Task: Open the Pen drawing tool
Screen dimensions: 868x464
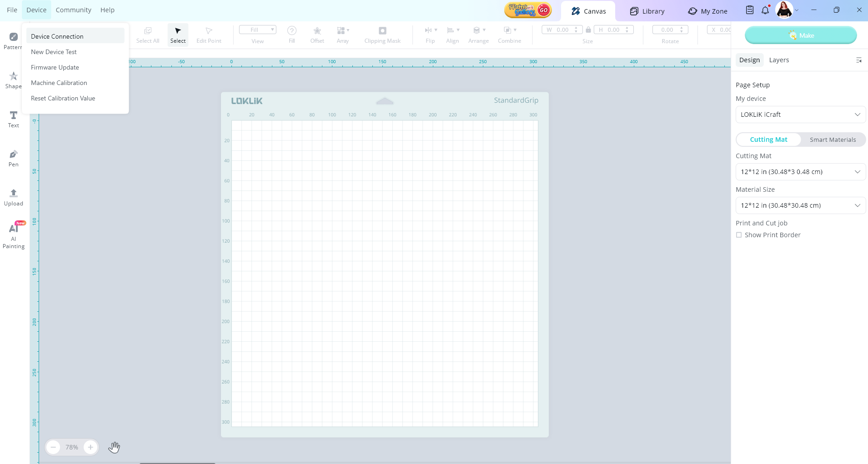Action: 14,158
